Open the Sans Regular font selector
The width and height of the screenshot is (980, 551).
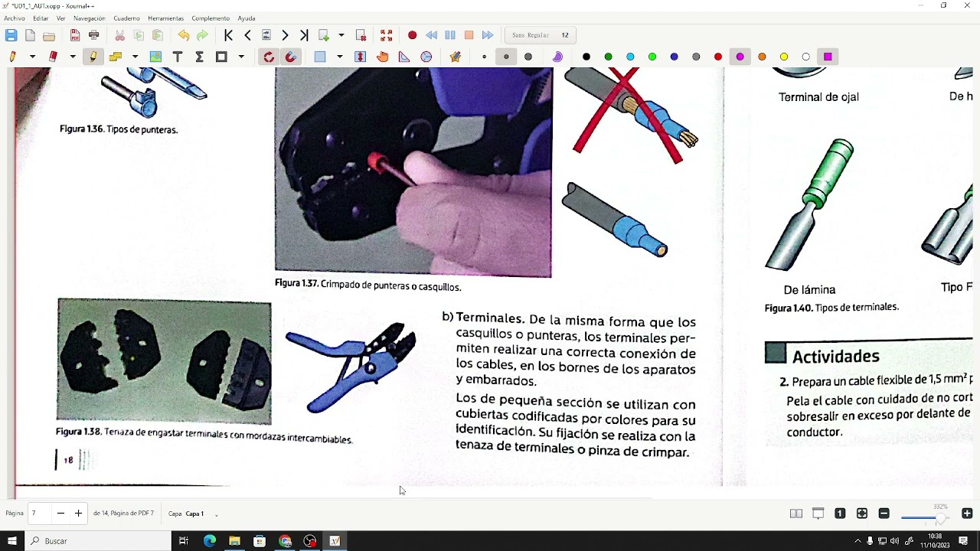tap(541, 35)
